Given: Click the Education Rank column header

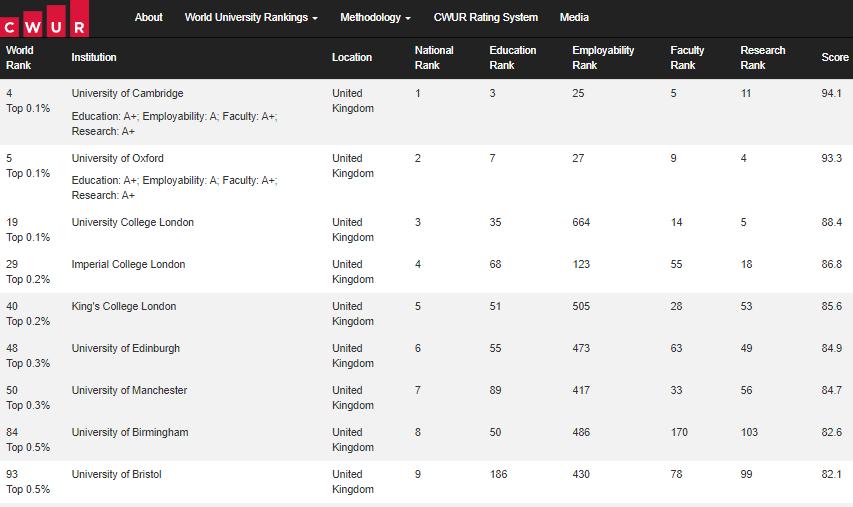Looking at the screenshot, I should click(512, 57).
